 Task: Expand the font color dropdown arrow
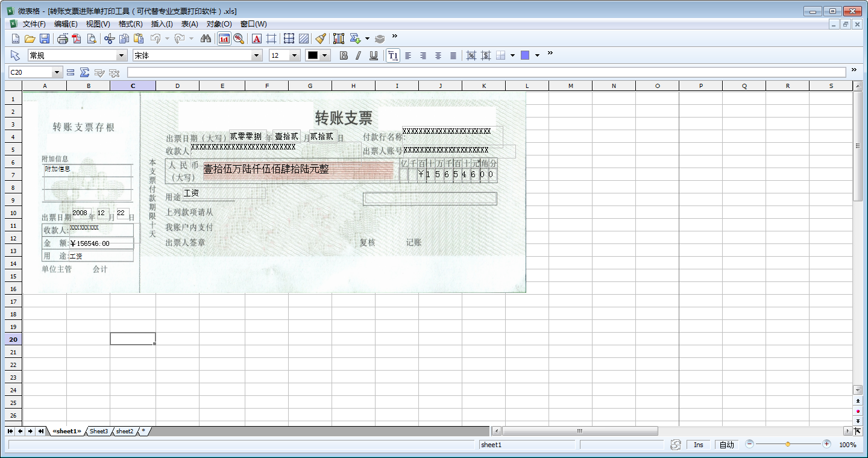pyautogui.click(x=325, y=55)
